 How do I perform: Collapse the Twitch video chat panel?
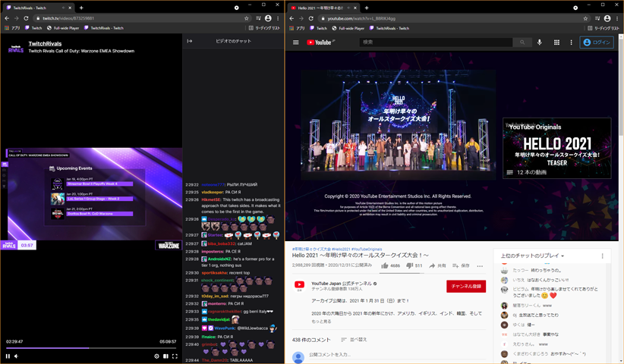click(x=190, y=41)
